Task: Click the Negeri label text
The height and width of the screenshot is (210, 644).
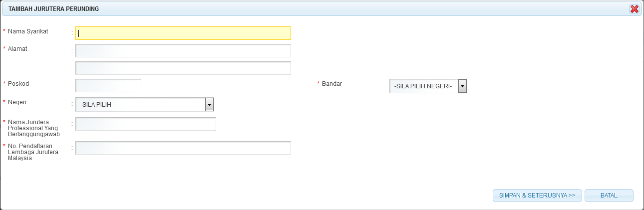Action: (x=17, y=102)
